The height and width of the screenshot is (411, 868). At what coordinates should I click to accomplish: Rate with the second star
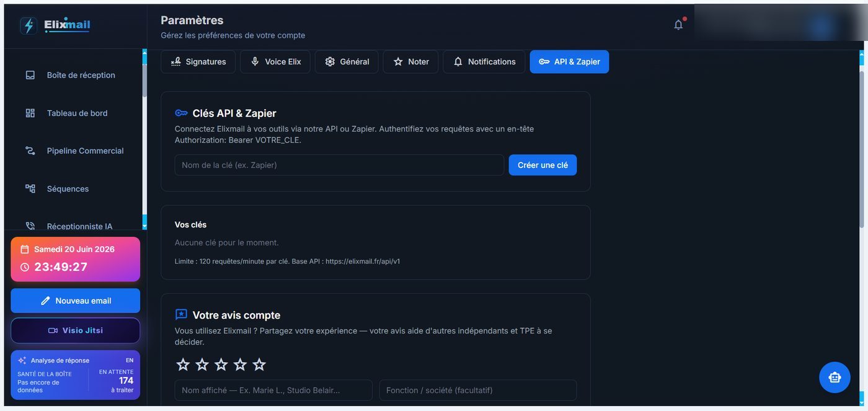[x=202, y=365]
